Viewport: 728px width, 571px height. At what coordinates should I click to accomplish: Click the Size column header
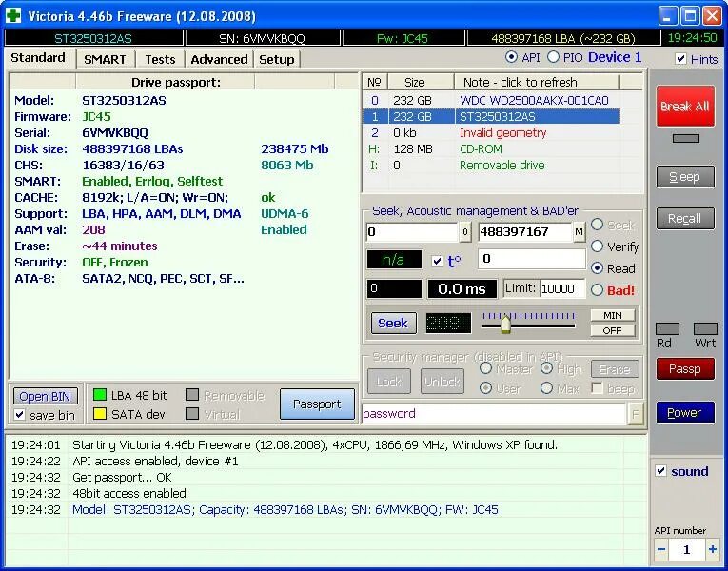point(421,82)
